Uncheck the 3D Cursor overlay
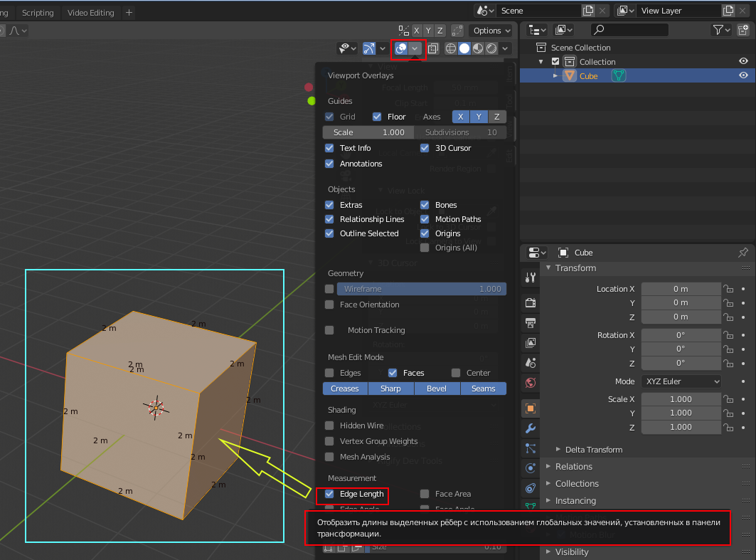This screenshot has height=560, width=756. [x=425, y=148]
